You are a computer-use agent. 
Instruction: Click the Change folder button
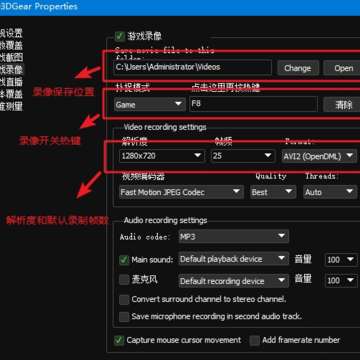pyautogui.click(x=298, y=68)
